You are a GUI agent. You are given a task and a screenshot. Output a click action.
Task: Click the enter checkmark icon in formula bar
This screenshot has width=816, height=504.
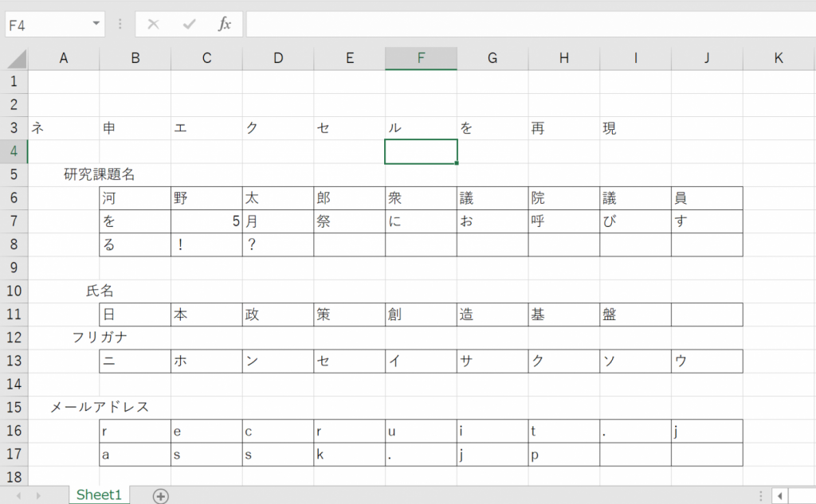(x=189, y=25)
